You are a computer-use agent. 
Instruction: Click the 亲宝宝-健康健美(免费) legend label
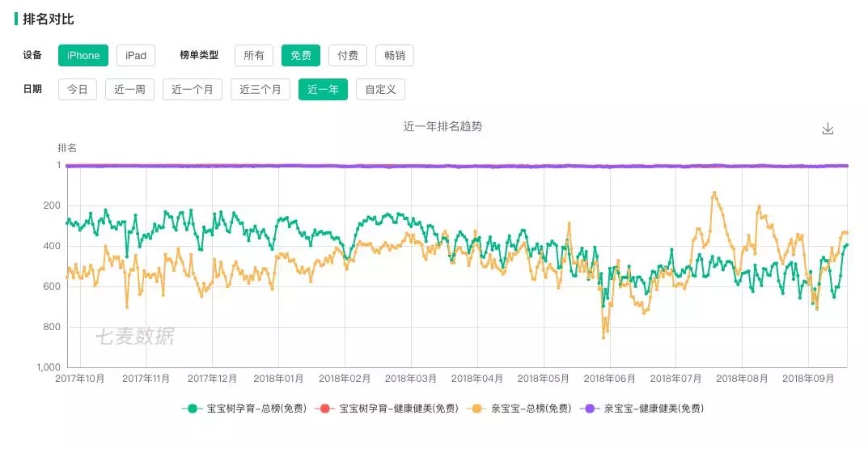[654, 409]
